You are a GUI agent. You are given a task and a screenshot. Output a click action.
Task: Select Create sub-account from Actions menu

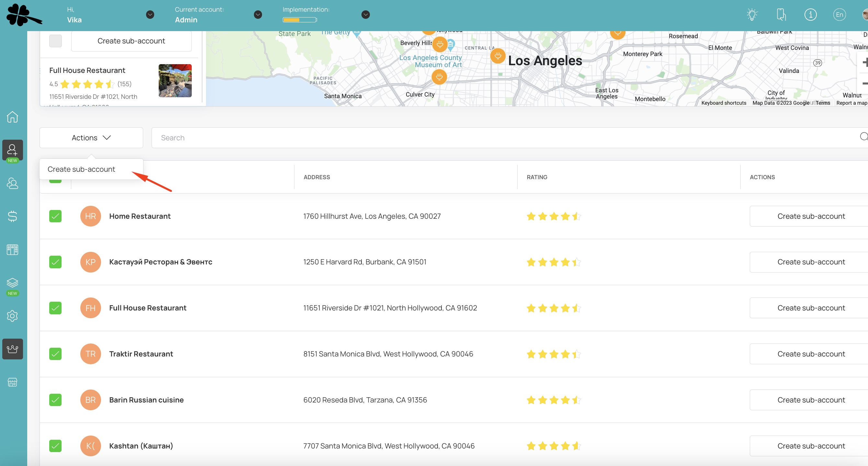(81, 169)
